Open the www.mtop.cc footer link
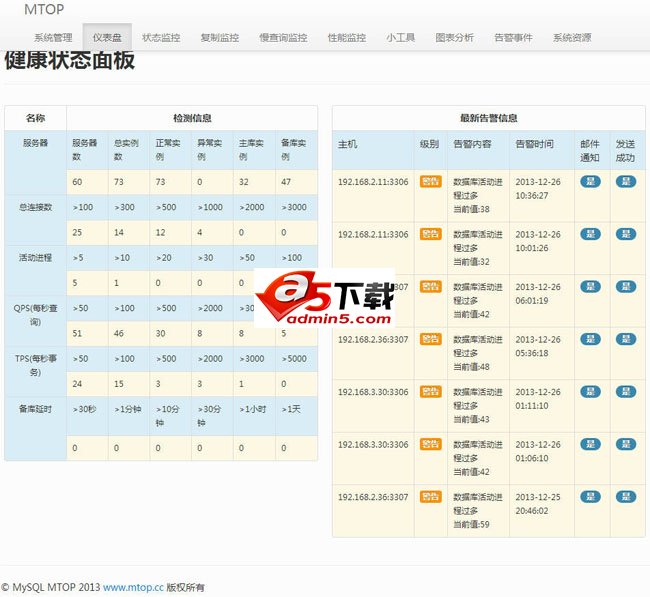The width and height of the screenshot is (650, 597). tap(133, 587)
